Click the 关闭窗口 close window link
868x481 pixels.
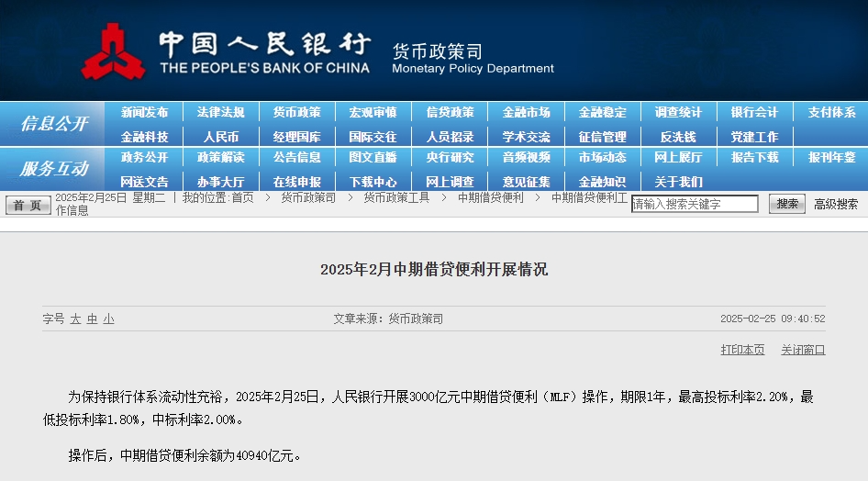coord(803,350)
